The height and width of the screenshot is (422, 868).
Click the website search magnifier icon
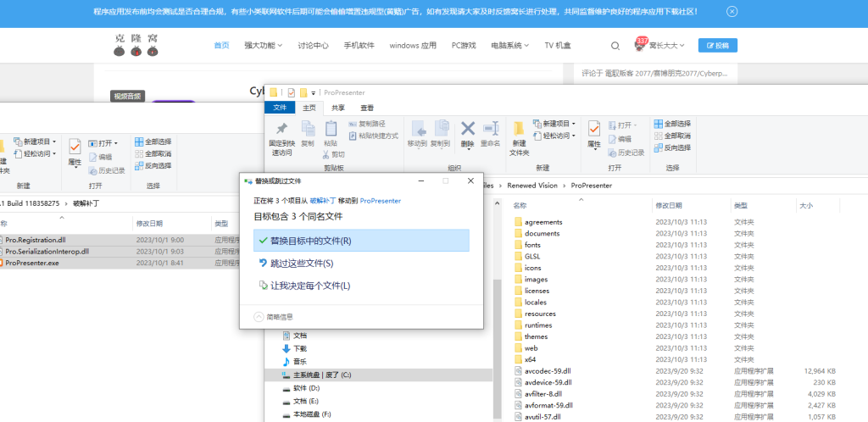pyautogui.click(x=615, y=46)
